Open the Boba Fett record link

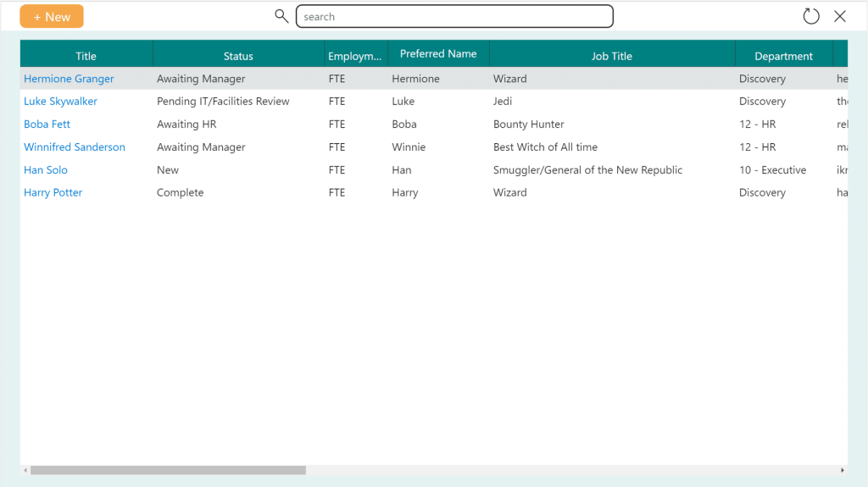(47, 124)
